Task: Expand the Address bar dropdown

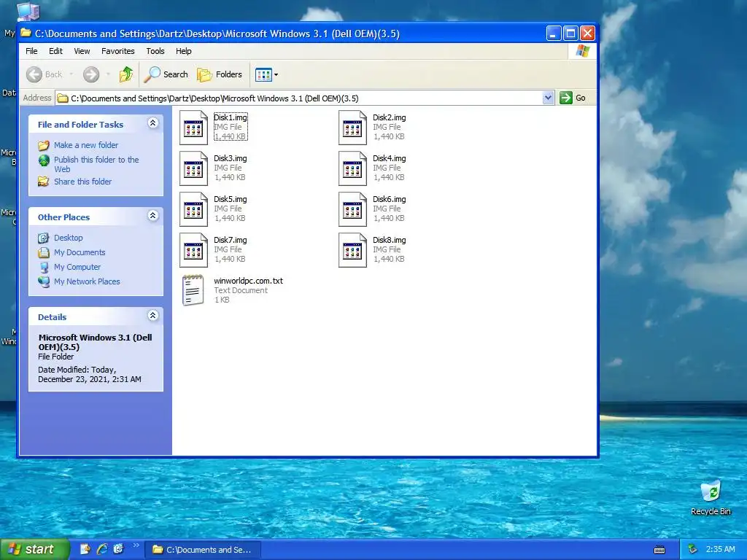Action: click(x=548, y=98)
